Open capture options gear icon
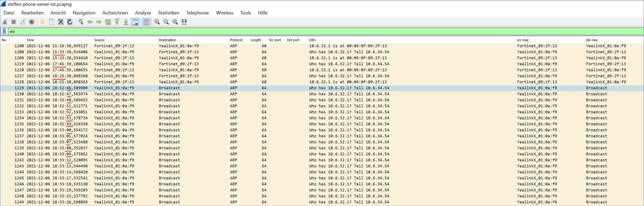The image size is (644, 206). coord(32,22)
